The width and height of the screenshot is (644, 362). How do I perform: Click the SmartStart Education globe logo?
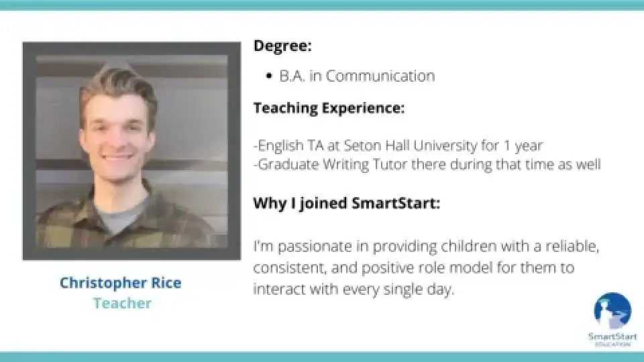point(612,310)
